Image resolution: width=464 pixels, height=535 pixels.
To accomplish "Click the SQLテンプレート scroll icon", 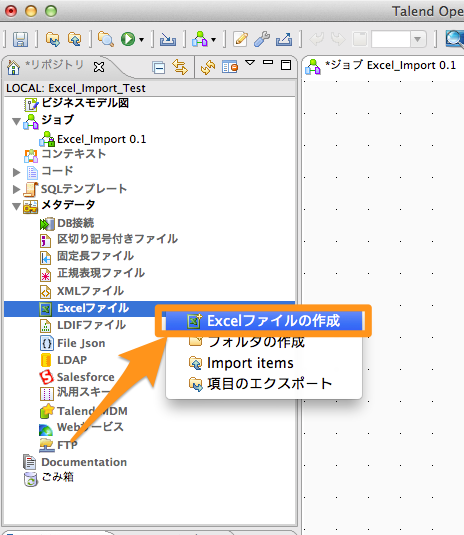I will tap(30, 189).
